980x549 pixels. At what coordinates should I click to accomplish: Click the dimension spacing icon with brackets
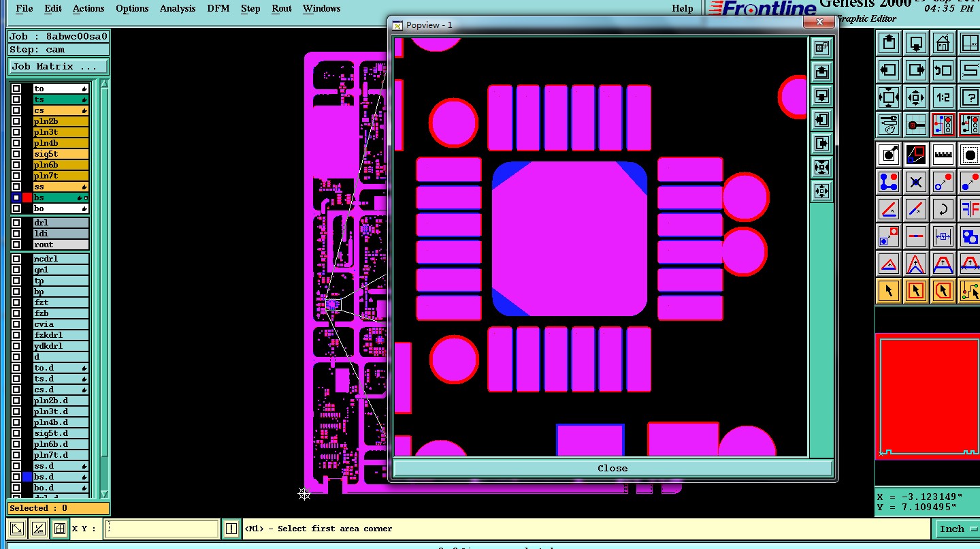943,236
